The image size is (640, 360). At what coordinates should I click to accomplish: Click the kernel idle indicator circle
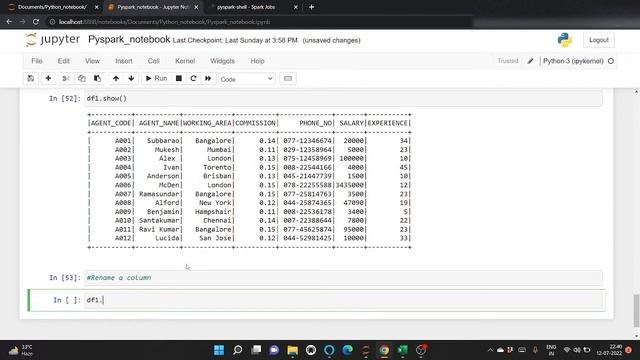611,61
